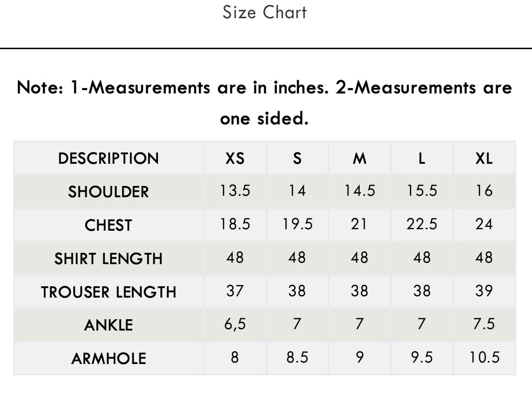Click the ARMHOLE row label
This screenshot has width=532, height=395.
click(x=109, y=359)
